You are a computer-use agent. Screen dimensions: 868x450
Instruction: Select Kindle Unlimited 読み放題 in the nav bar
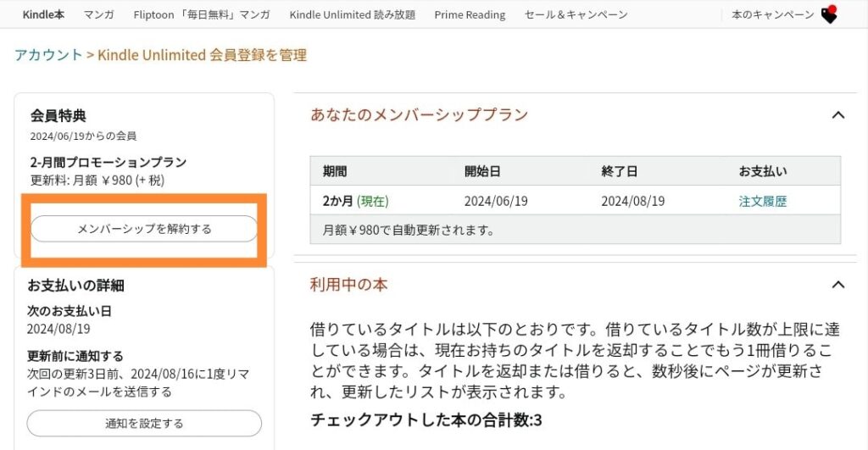coord(352,15)
